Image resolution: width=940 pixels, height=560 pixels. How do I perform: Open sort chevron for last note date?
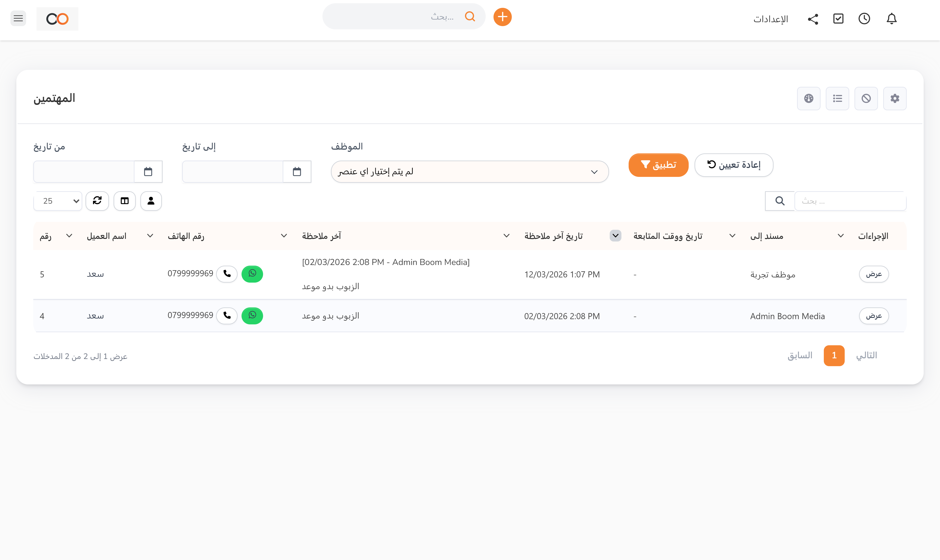(615, 235)
